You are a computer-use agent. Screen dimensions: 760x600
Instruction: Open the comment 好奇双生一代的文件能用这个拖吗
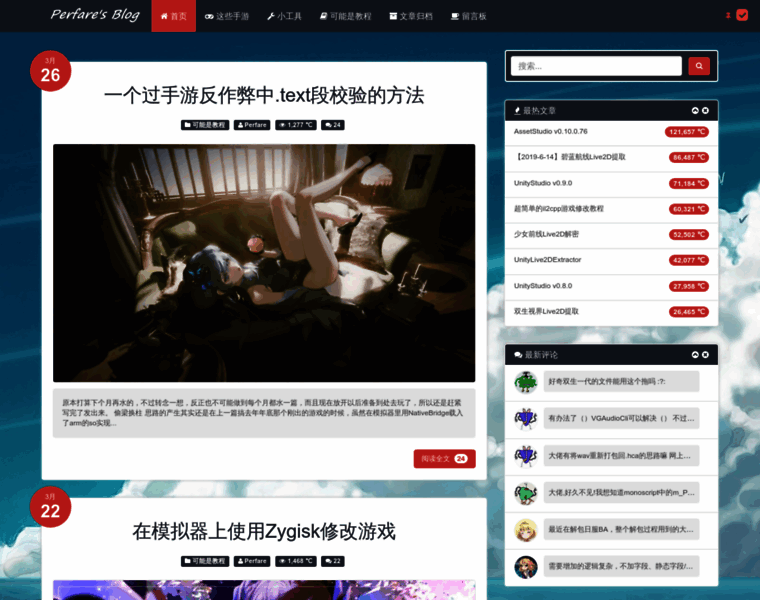pos(621,381)
